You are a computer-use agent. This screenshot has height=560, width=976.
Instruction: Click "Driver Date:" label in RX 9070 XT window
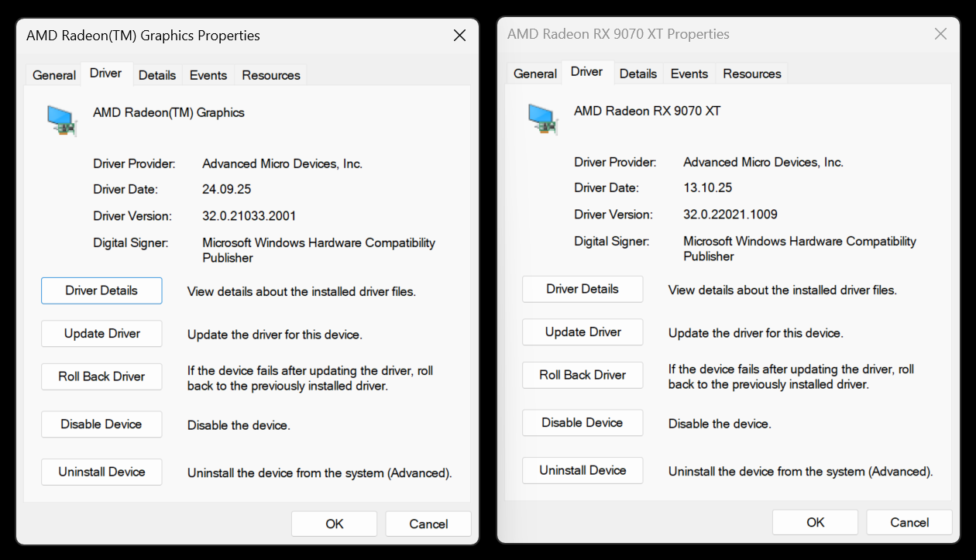607,187
